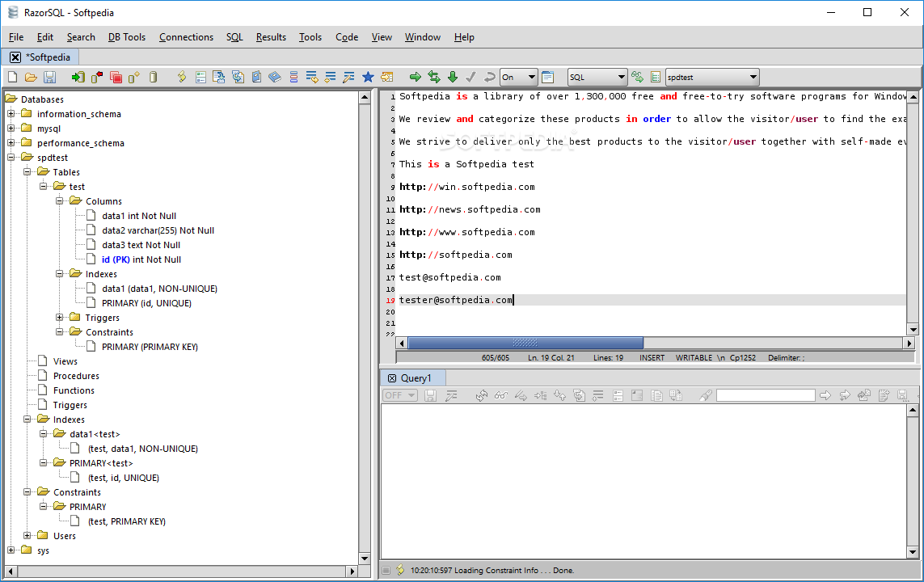This screenshot has height=582, width=924.
Task: Click the 'Ln. 19 Col. 21' status text
Action: [x=551, y=357]
